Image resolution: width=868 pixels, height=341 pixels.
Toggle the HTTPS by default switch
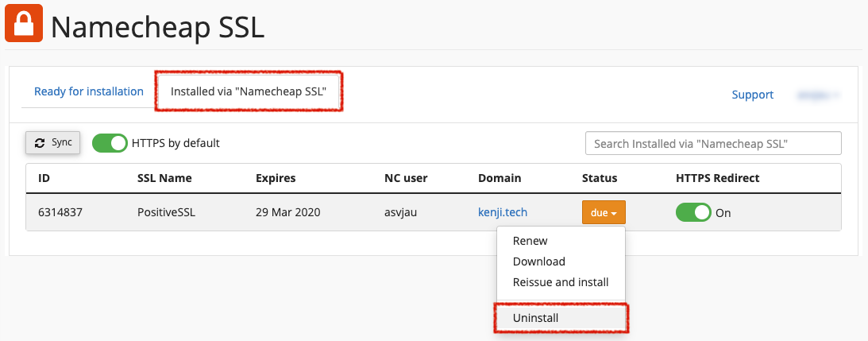[x=110, y=143]
